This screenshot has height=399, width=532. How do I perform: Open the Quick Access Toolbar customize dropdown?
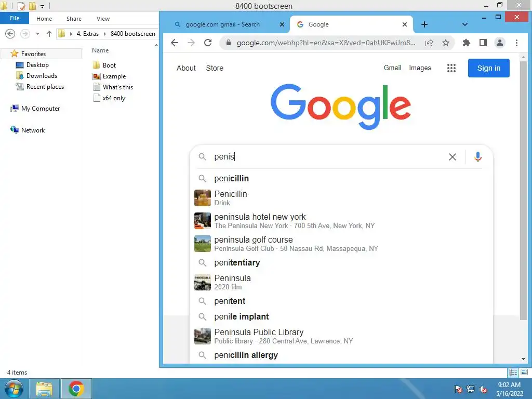42,6
